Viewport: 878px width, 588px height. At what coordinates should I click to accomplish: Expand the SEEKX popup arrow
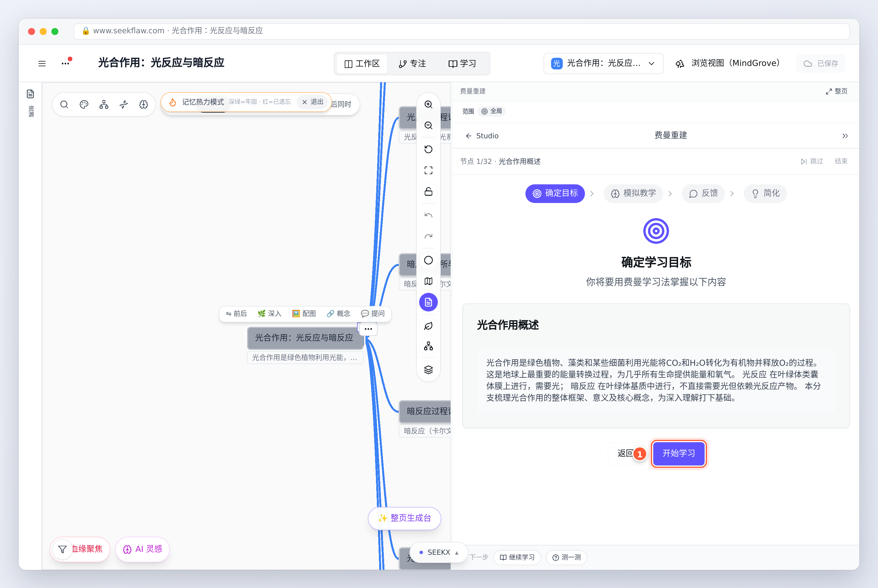point(457,552)
